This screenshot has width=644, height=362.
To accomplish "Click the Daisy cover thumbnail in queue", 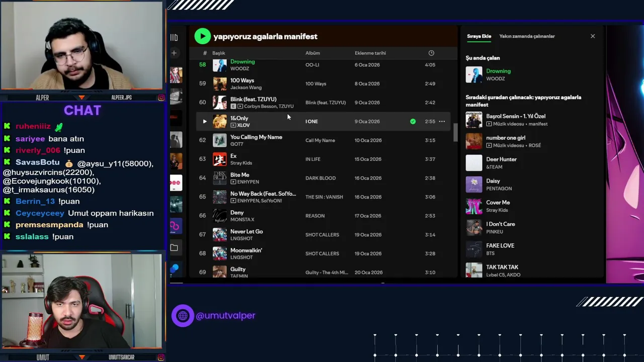I will [x=474, y=185].
